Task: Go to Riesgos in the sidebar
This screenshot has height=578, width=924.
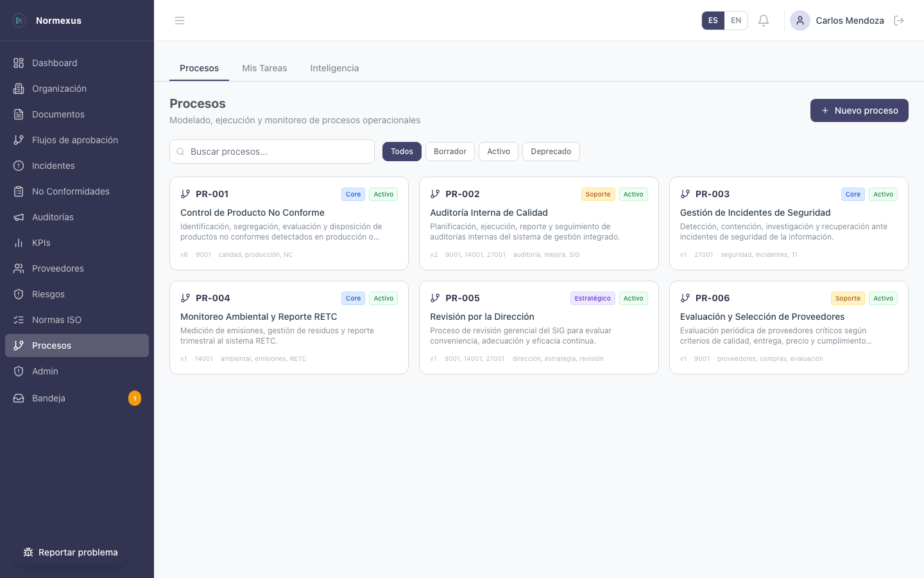Action: pos(48,294)
